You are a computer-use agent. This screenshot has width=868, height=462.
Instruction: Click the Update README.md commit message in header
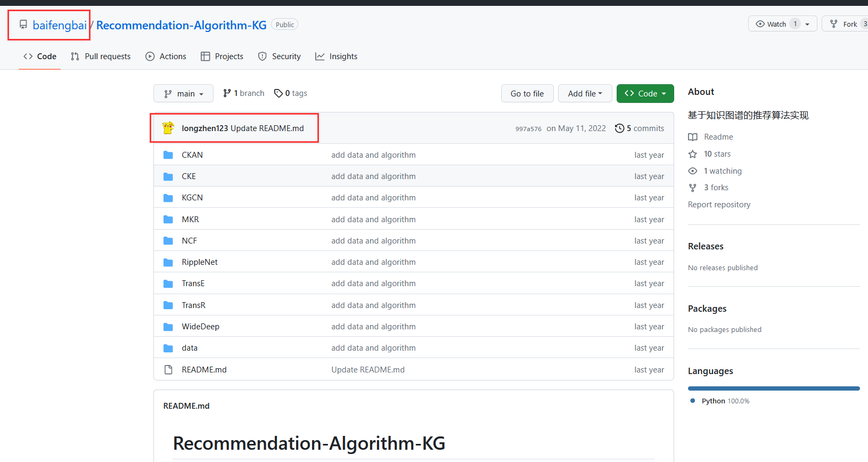pos(267,128)
